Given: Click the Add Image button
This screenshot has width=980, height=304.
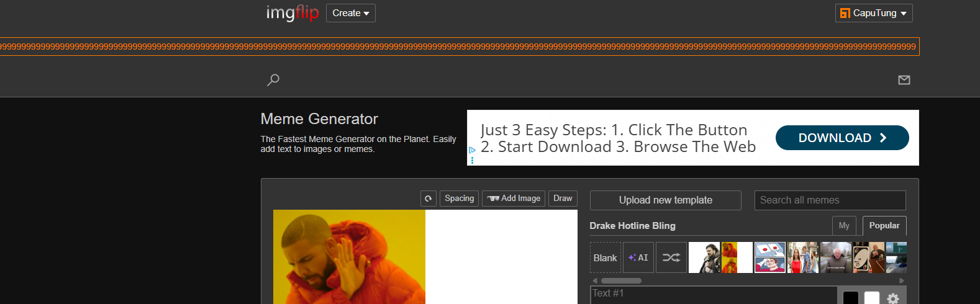Looking at the screenshot, I should tap(514, 199).
